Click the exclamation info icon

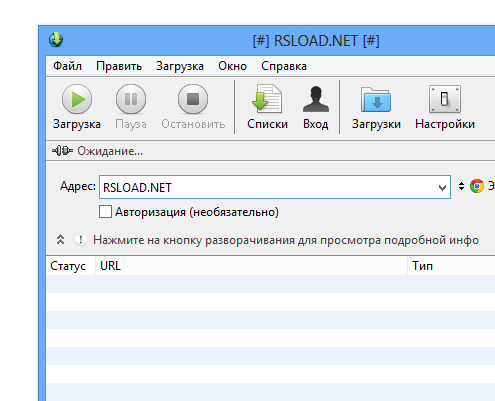pos(80,240)
